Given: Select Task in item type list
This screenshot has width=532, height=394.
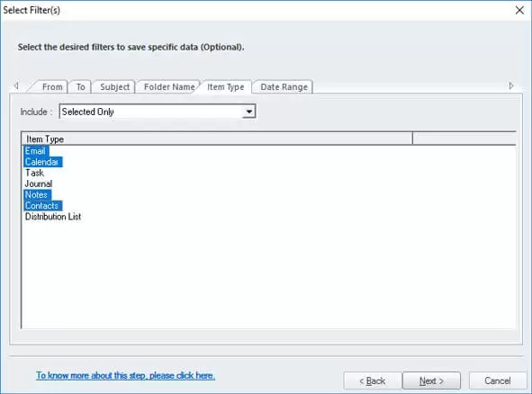Looking at the screenshot, I should point(34,173).
